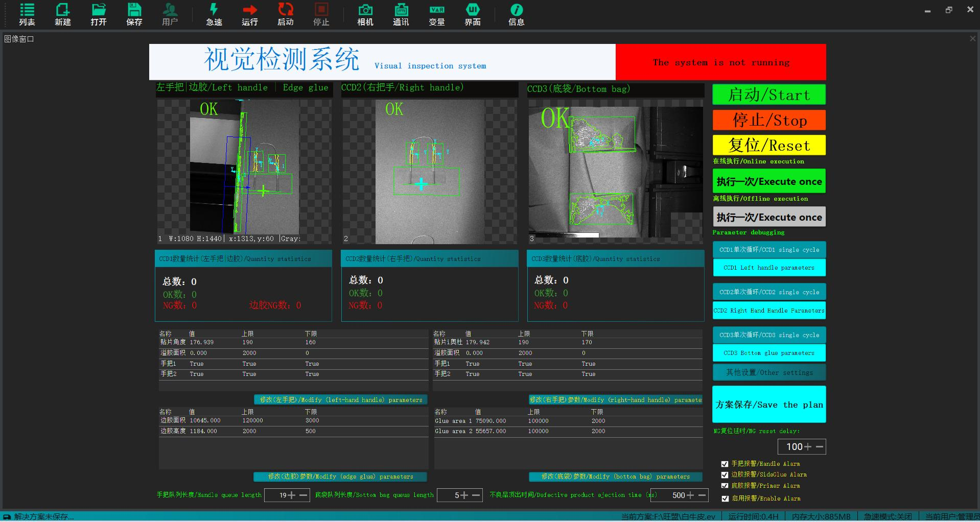The width and height of the screenshot is (980, 522).
Task: Click the green 启动/Start button
Action: (769, 94)
